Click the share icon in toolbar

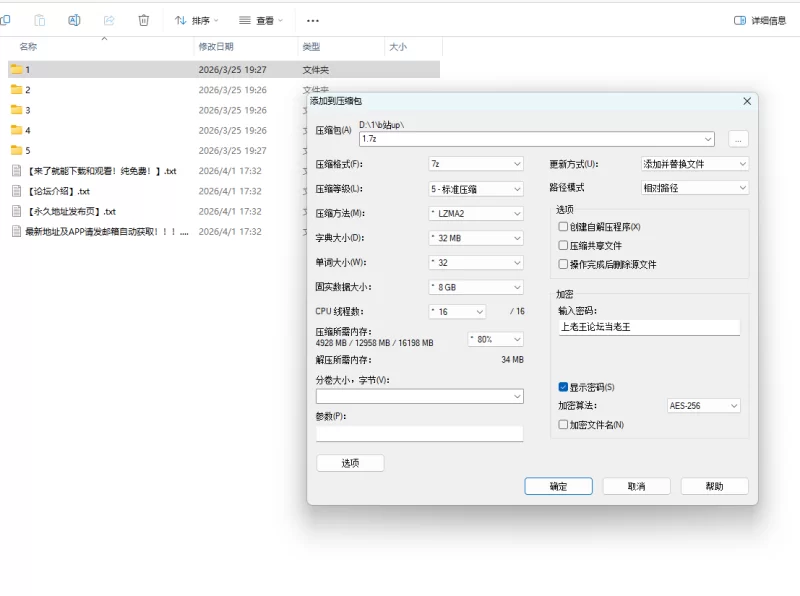pyautogui.click(x=109, y=20)
